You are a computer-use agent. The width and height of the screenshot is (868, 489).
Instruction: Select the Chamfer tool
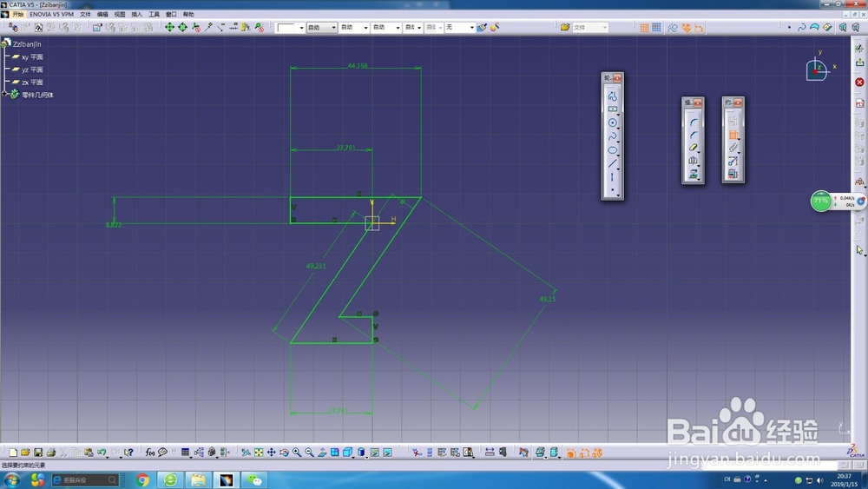click(x=693, y=135)
